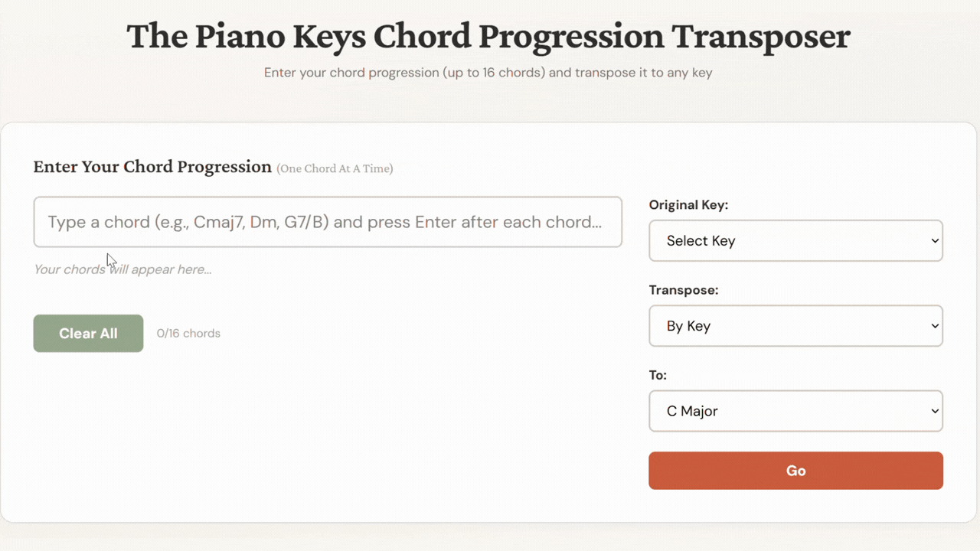
Task: Click the chevron arrow beside By Key
Action: [935, 326]
